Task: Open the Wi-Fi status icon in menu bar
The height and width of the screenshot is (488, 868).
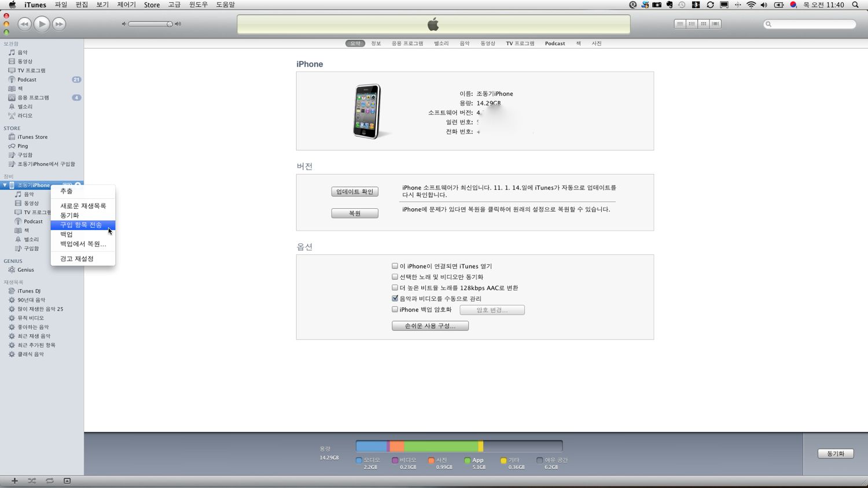Action: point(751,5)
